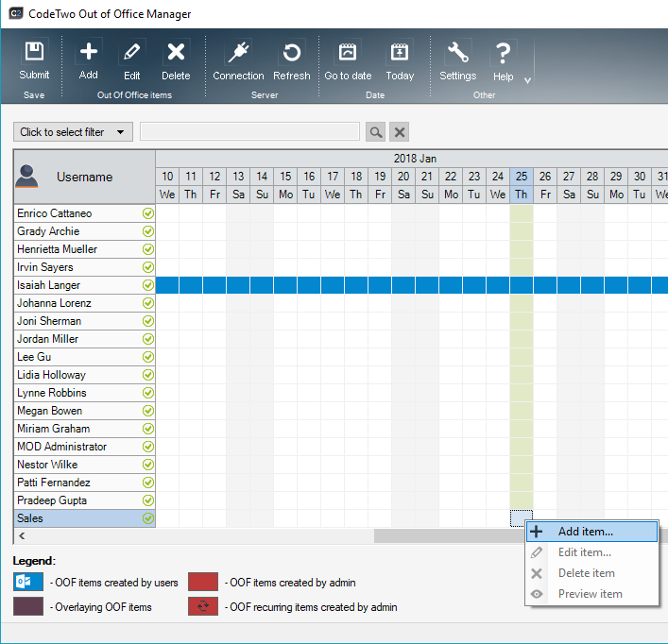Image resolution: width=668 pixels, height=644 pixels.
Task: Choose Preview item from context menu
Action: tap(591, 594)
